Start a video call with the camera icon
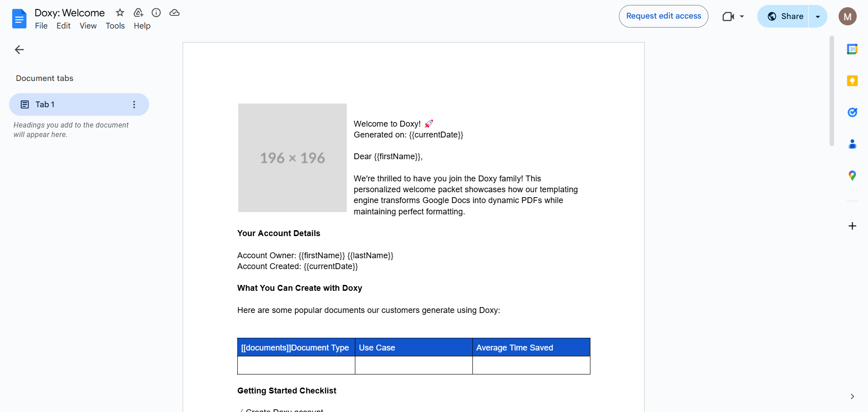868x412 pixels. (728, 16)
